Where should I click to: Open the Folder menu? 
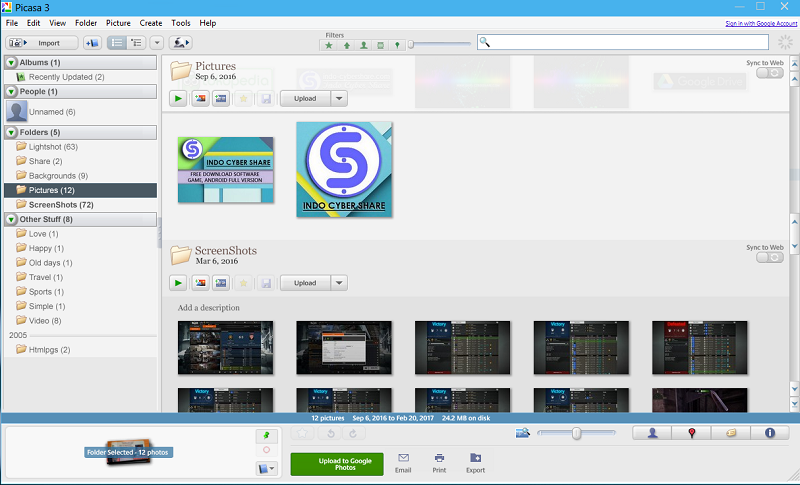pos(86,23)
